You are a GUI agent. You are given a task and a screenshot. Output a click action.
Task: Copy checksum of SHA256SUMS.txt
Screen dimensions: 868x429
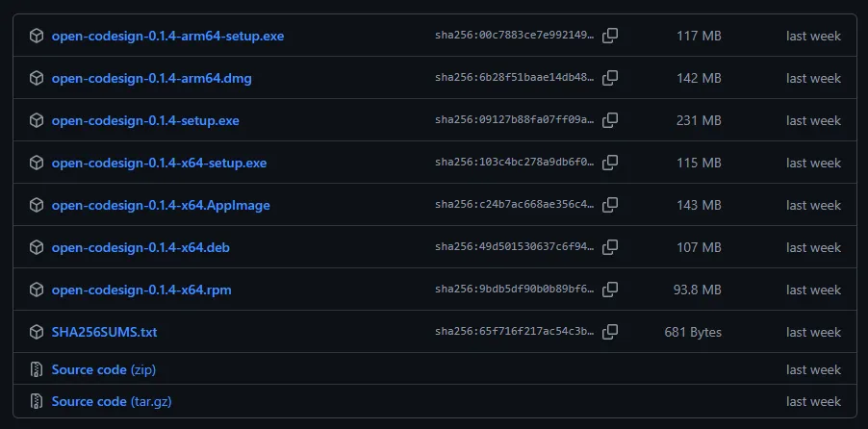coord(610,332)
